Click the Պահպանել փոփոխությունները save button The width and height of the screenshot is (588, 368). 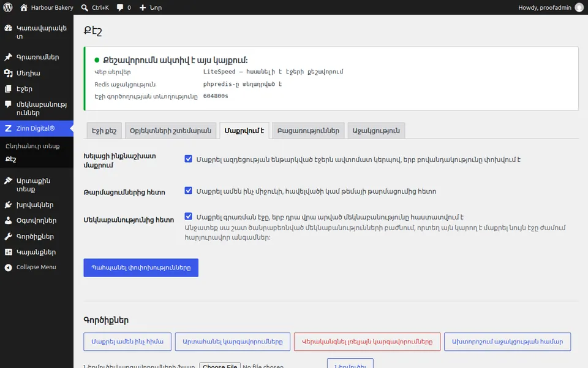tap(141, 268)
